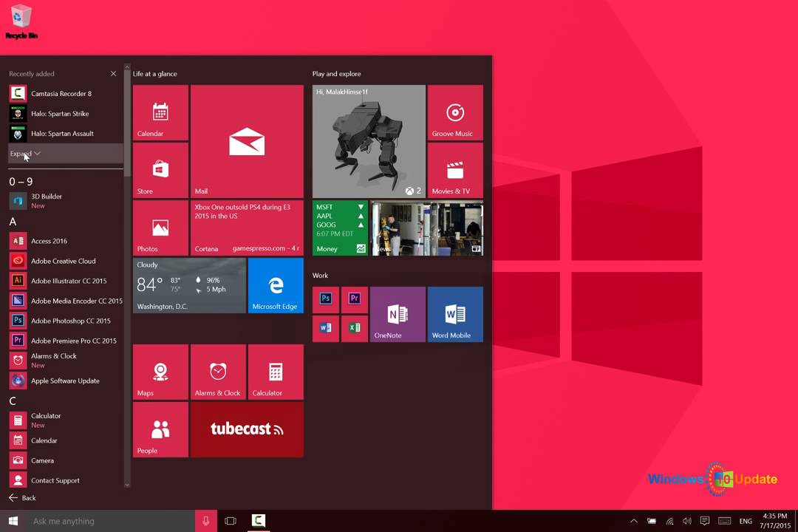Click in Ask me anything search box
Image resolution: width=798 pixels, height=532 pixels.
(111, 521)
